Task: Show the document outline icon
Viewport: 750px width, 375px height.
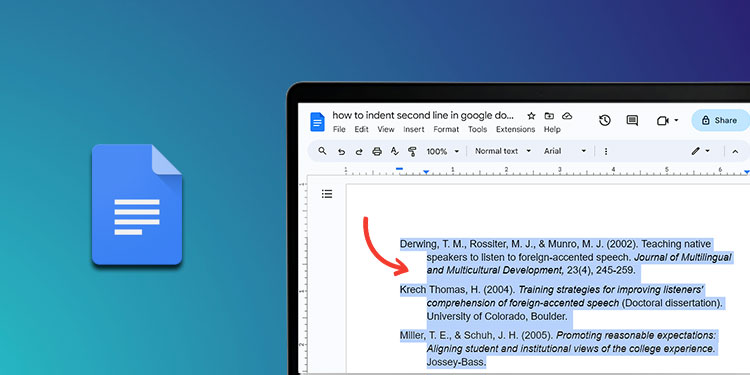Action: tap(327, 194)
